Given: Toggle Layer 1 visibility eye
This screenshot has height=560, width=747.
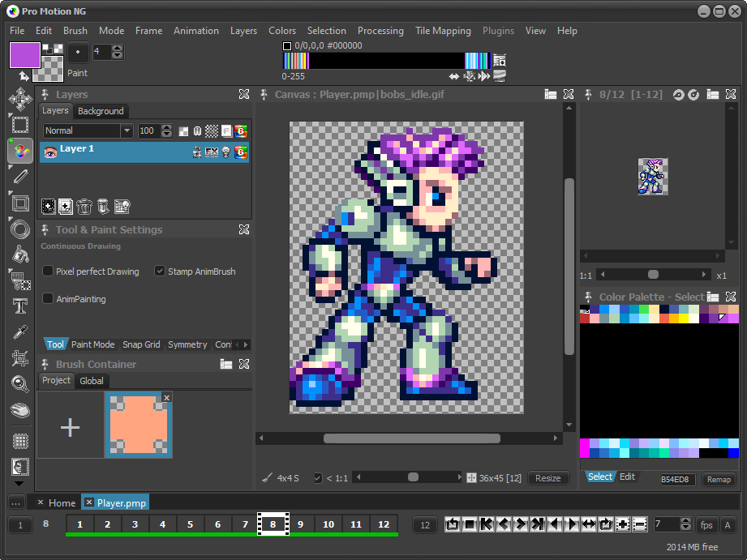Looking at the screenshot, I should 50,152.
